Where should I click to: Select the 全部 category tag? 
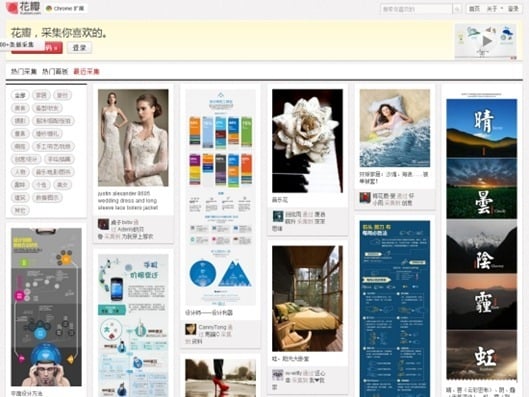pyautogui.click(x=20, y=95)
